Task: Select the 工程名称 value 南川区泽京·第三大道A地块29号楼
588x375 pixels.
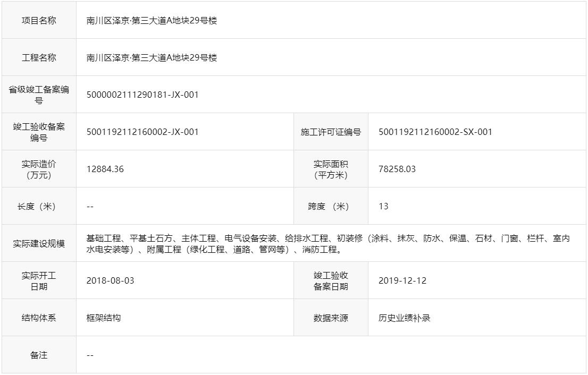Action: pos(152,58)
